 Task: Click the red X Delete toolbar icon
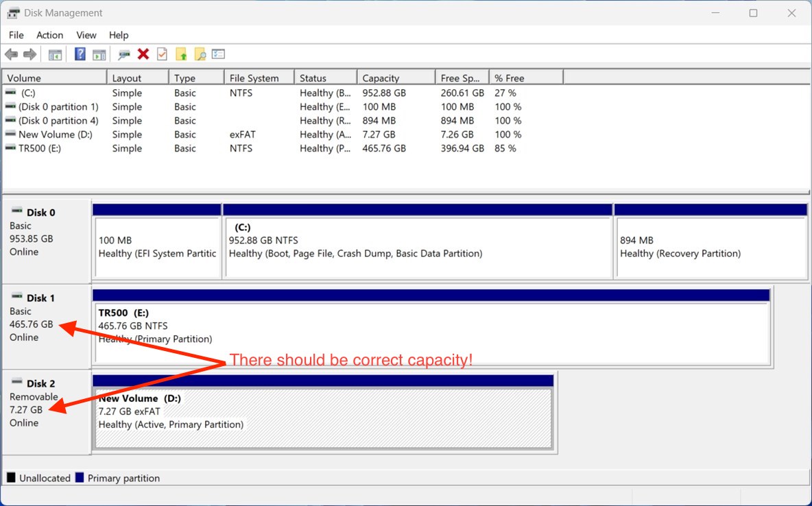pyautogui.click(x=143, y=54)
